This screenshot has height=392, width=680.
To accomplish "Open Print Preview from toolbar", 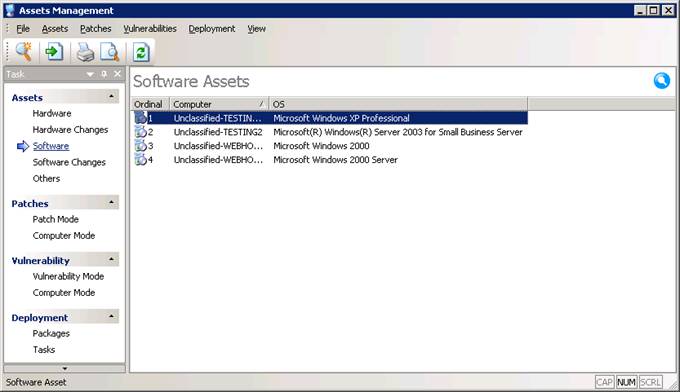I will (x=109, y=52).
